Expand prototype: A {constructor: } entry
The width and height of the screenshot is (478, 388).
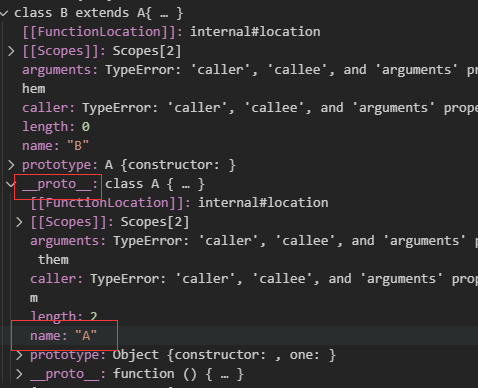[x=11, y=165]
